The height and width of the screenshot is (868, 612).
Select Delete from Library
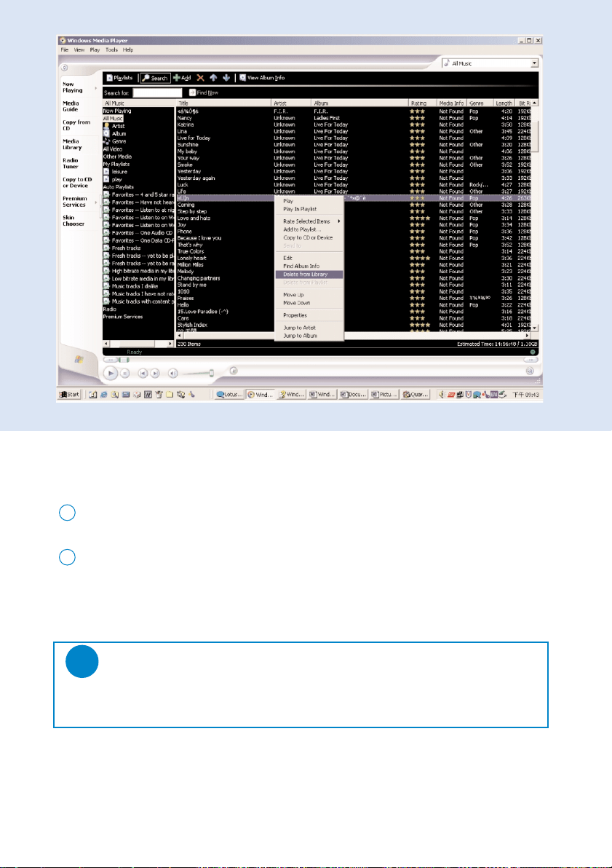[309, 275]
